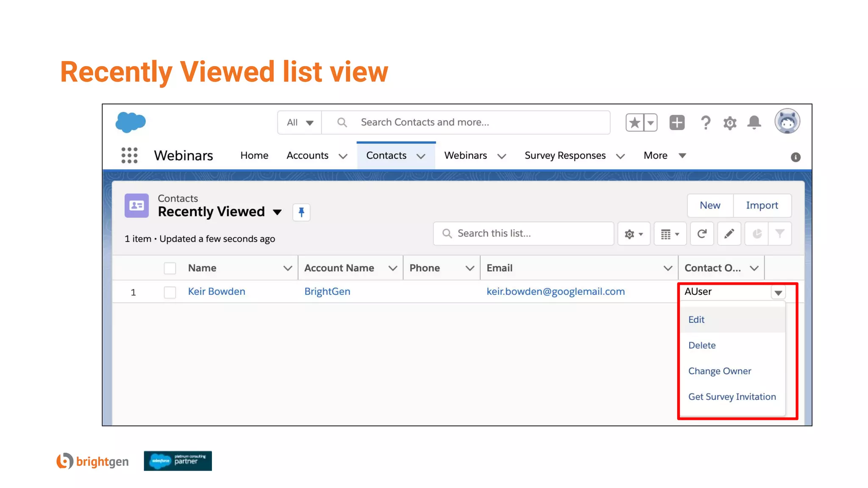
Task: Open the Email column menu chevron
Action: 668,268
